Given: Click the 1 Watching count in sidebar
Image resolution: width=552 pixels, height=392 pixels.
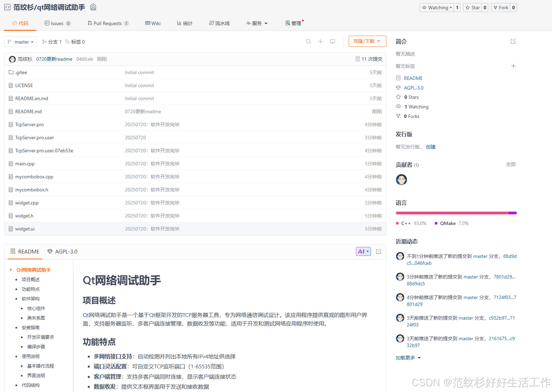Looking at the screenshot, I should click(417, 107).
